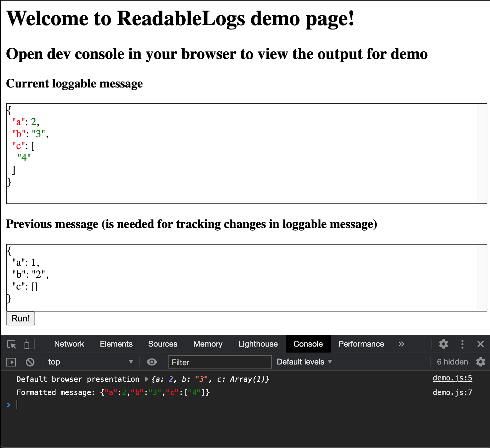
Task: Click the "Formatted message:" log text
Action: [56, 393]
